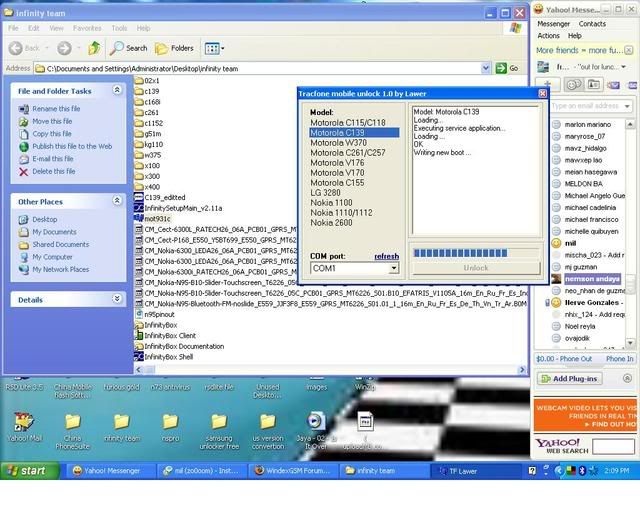Screen dimensions: 640x505
Task: Select the InfinityBox Shell item
Action: (x=164, y=357)
